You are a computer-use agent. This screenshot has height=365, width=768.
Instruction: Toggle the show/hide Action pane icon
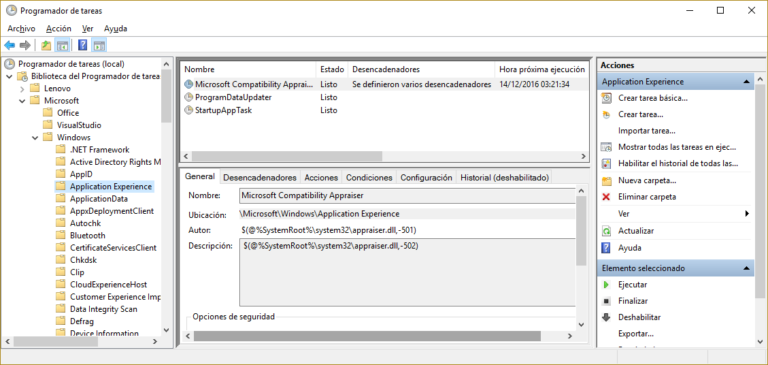(99, 46)
